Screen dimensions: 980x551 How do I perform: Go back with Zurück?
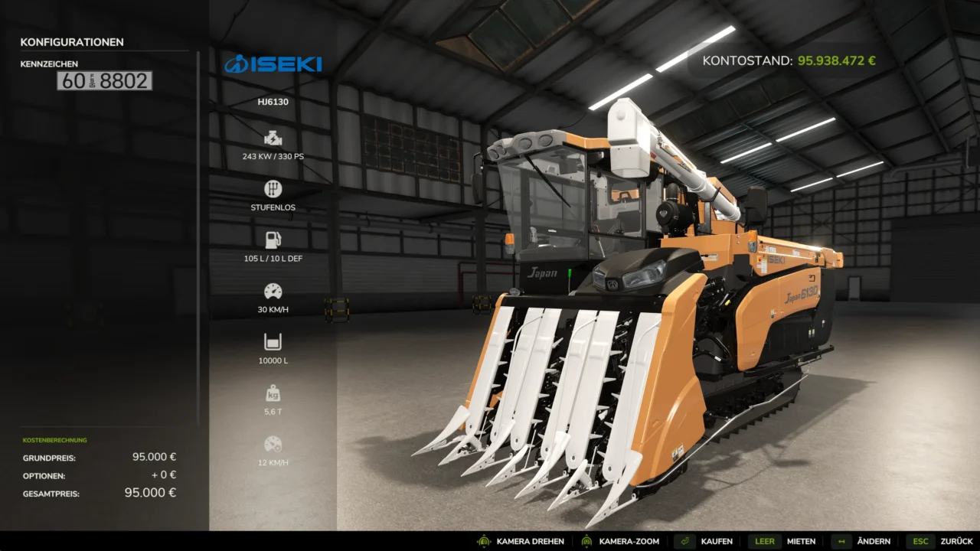956,541
